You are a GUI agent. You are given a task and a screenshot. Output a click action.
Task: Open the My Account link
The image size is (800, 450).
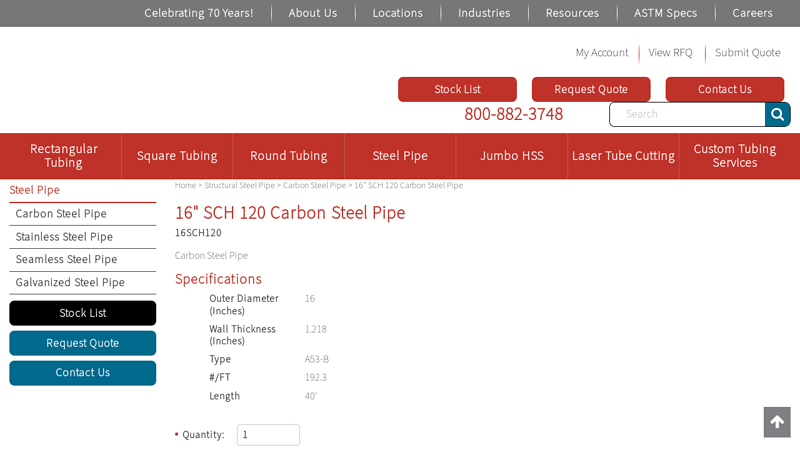coord(602,53)
